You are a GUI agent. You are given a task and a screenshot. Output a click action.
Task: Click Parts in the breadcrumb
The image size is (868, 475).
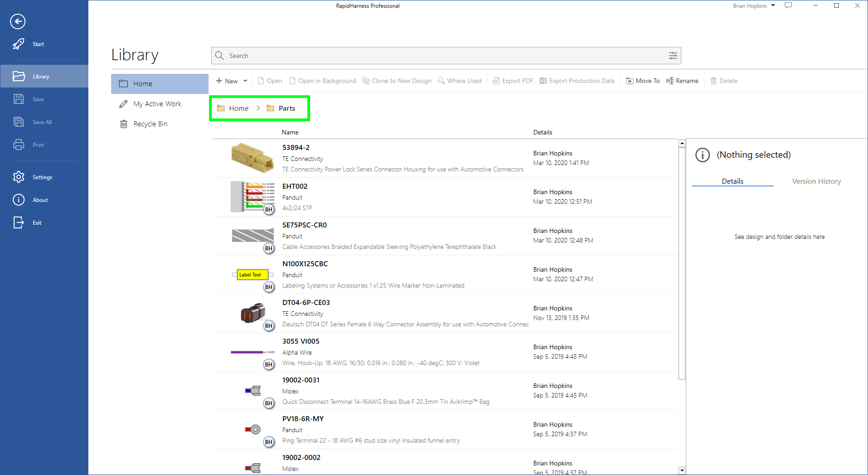pos(281,108)
